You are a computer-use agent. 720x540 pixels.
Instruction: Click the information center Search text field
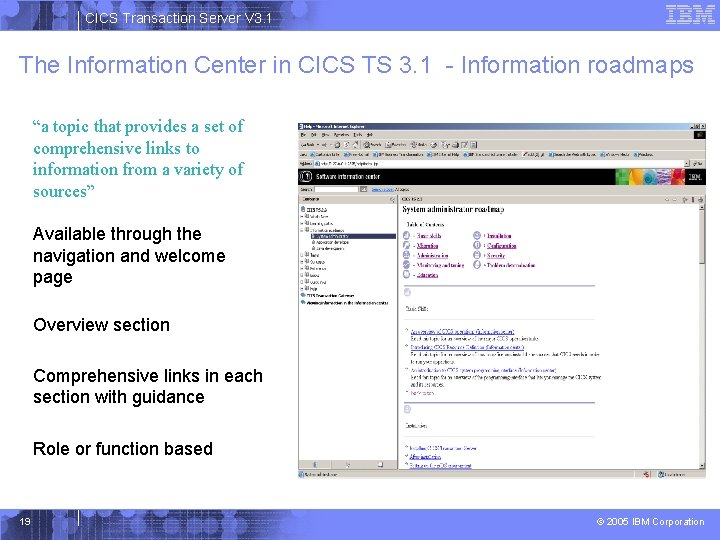336,189
